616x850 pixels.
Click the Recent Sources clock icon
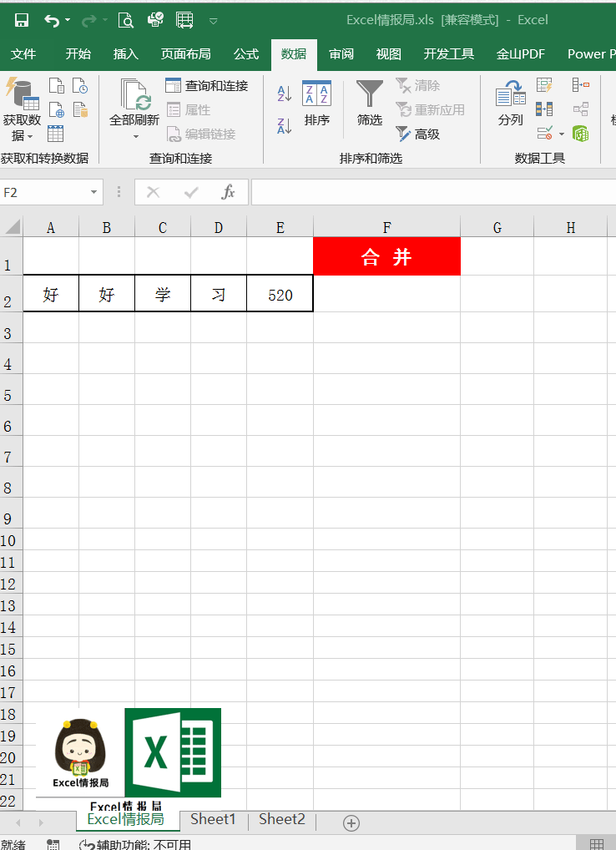(x=80, y=86)
